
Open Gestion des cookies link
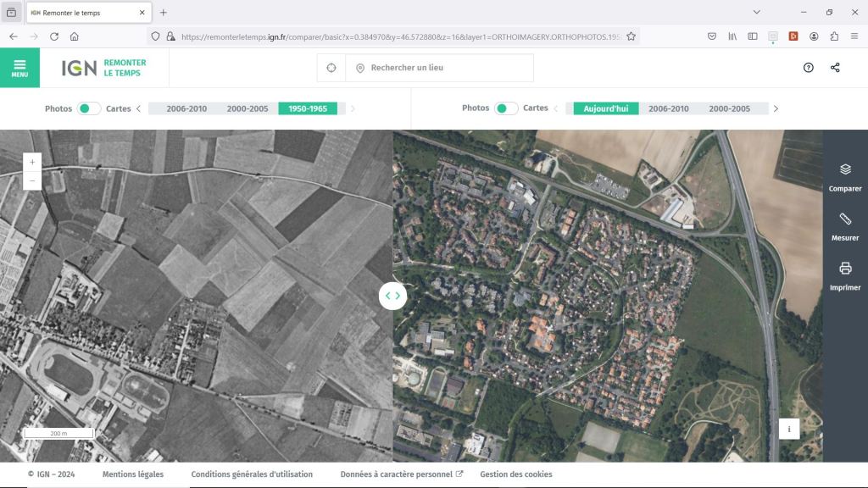pyautogui.click(x=515, y=474)
